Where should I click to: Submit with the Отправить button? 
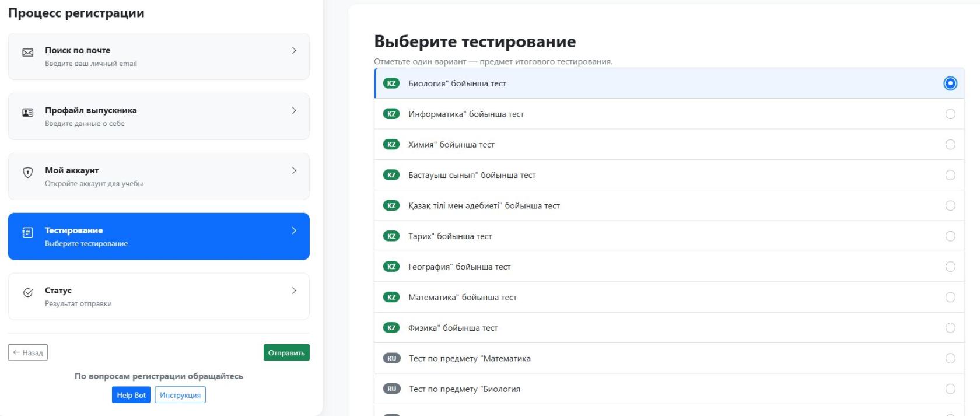(286, 352)
